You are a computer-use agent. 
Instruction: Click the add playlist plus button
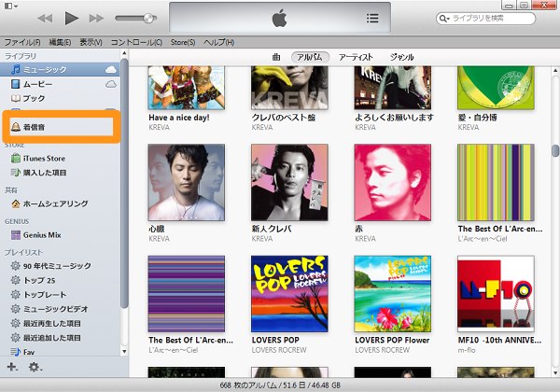[x=12, y=367]
